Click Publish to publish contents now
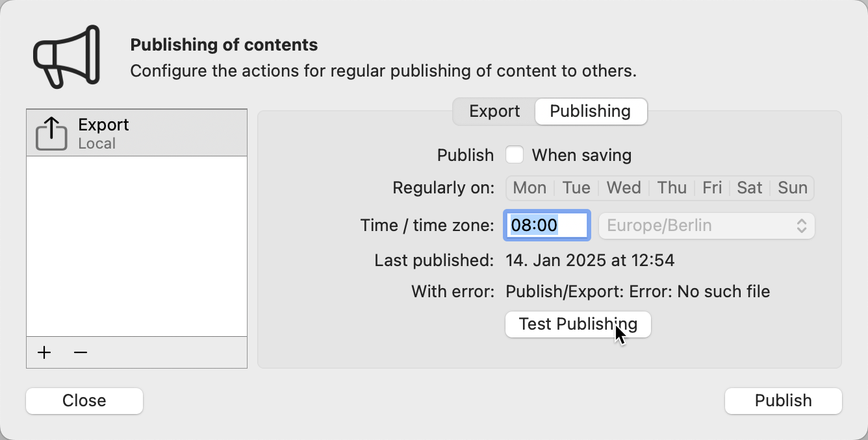Screen dimensions: 868x440 [783, 400]
